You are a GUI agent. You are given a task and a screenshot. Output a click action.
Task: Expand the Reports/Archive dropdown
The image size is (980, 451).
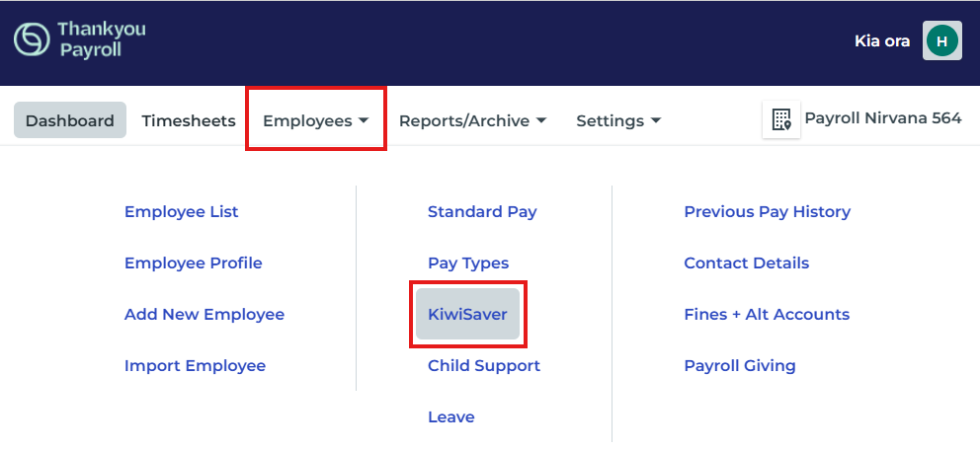pyautogui.click(x=472, y=120)
